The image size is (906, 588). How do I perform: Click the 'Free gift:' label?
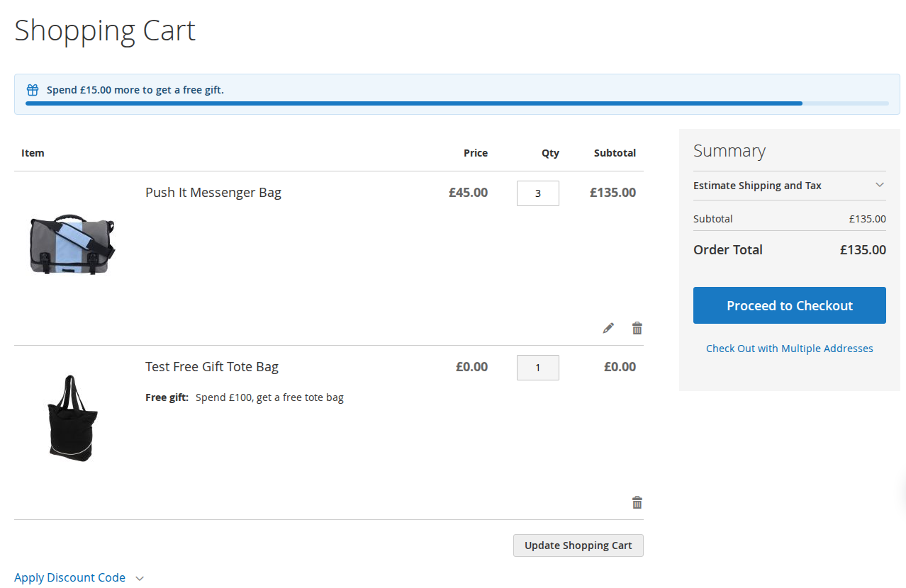pyautogui.click(x=167, y=397)
